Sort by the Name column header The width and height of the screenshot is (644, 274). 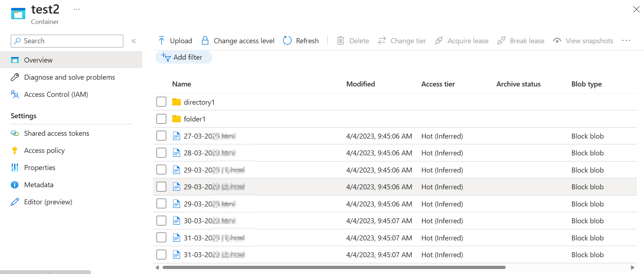coord(182,84)
